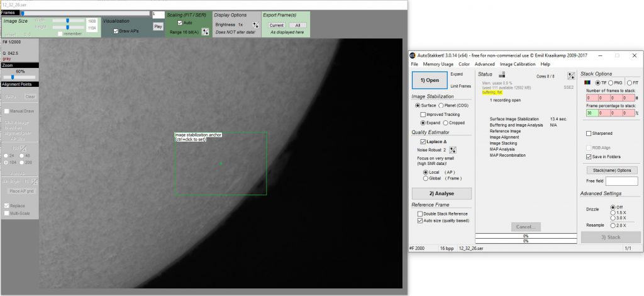Click the Brightness adjustment stepper icon
Viewport: 644px width, 296px height.
pos(255,25)
